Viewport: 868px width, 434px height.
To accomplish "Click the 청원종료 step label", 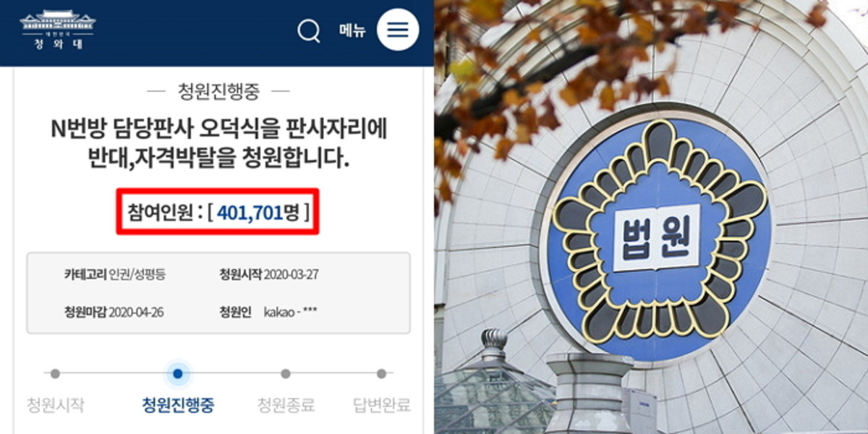I will [286, 404].
